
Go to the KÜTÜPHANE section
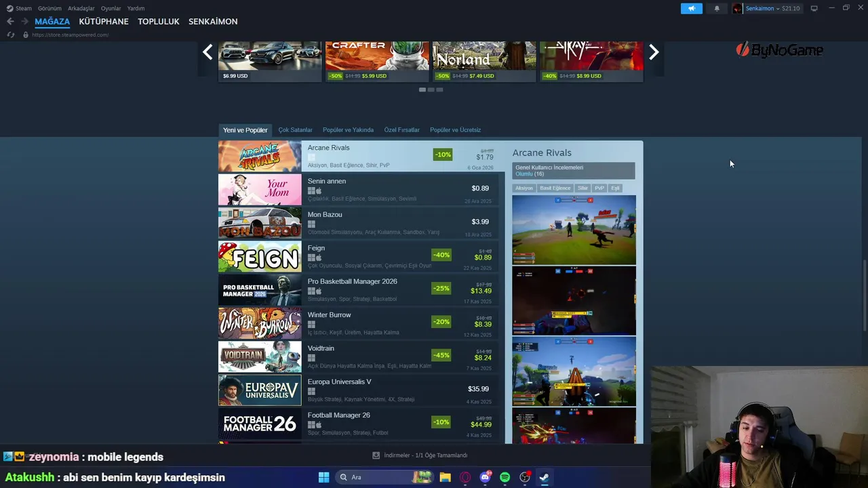104,22
